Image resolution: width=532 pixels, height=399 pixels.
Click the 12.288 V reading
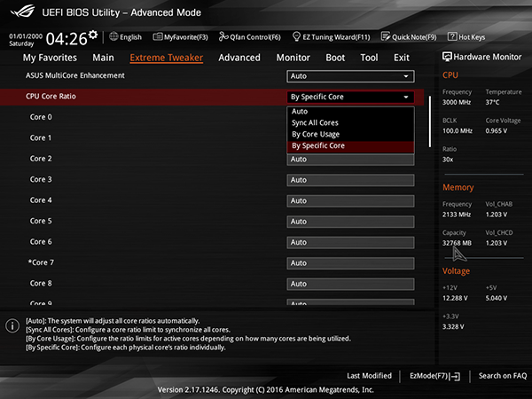[x=455, y=298]
